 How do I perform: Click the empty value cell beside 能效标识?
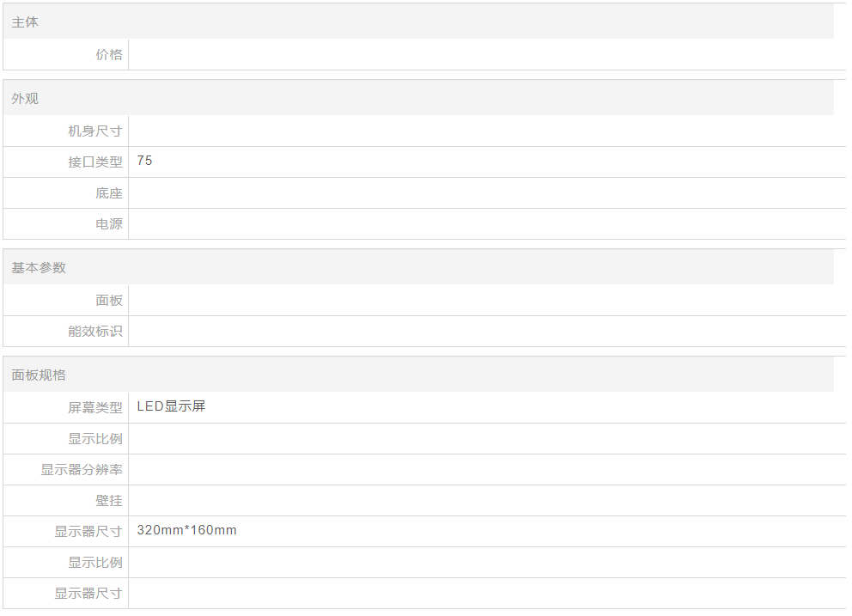click(x=481, y=332)
